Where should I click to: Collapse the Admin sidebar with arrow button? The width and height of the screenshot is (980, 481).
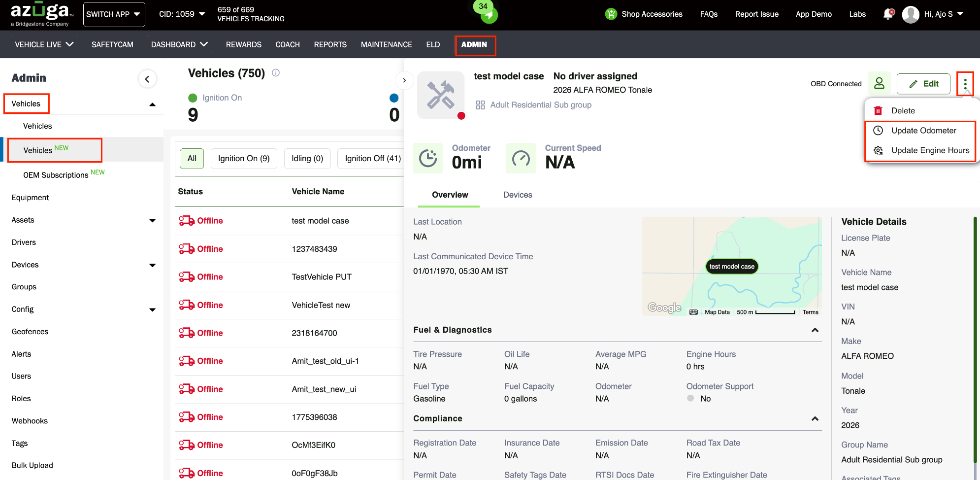click(147, 79)
